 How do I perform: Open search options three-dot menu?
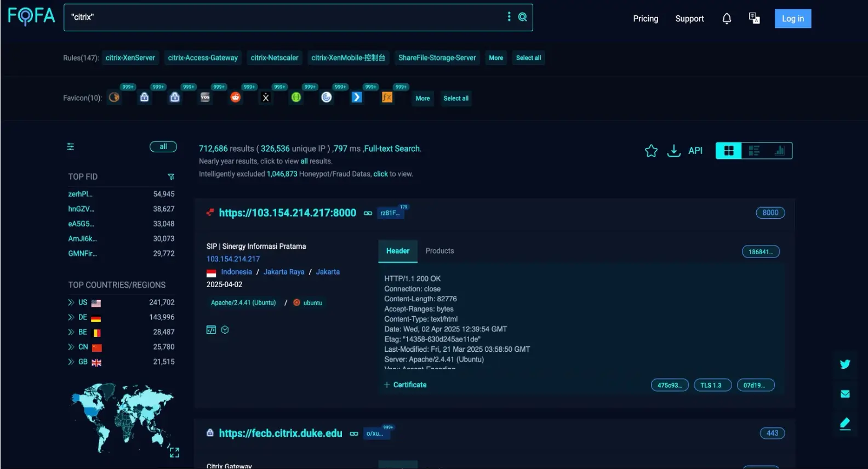509,17
